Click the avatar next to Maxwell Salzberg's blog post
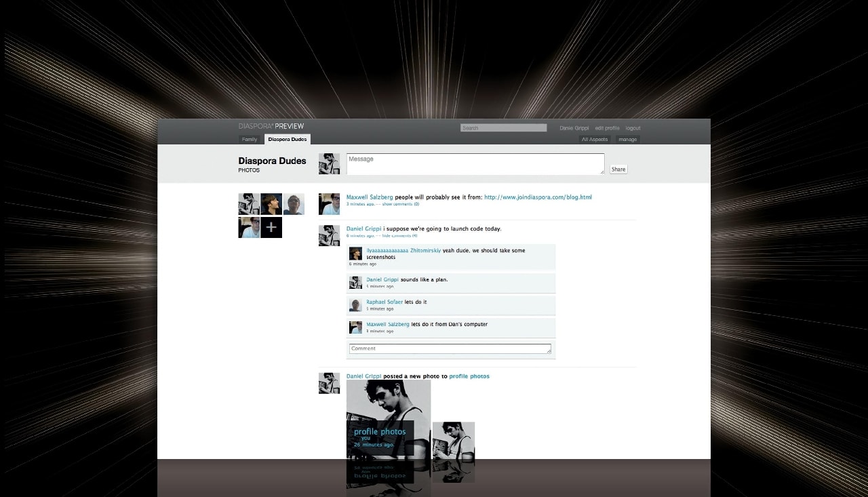 pos(329,203)
